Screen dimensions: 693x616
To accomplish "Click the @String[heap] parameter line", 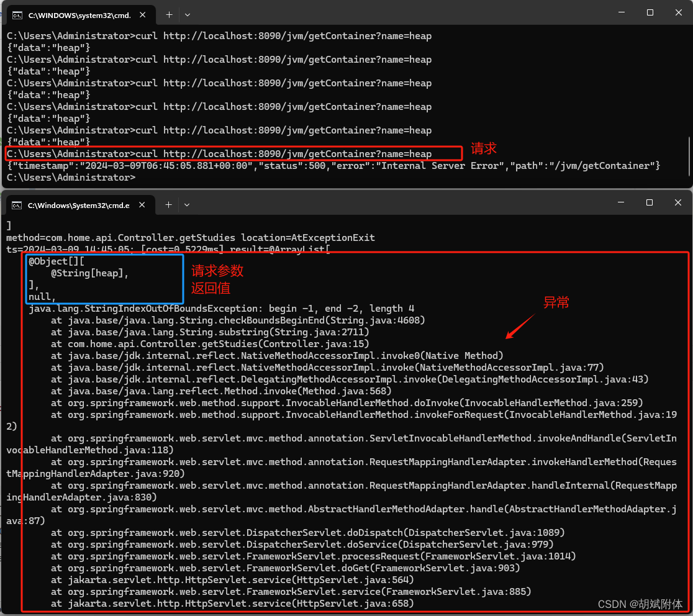I will pos(89,273).
